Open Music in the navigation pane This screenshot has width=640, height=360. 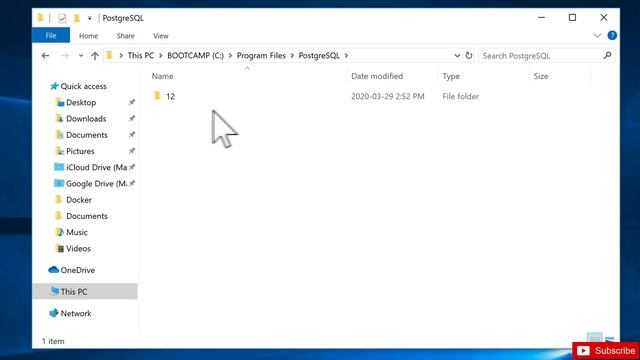77,232
